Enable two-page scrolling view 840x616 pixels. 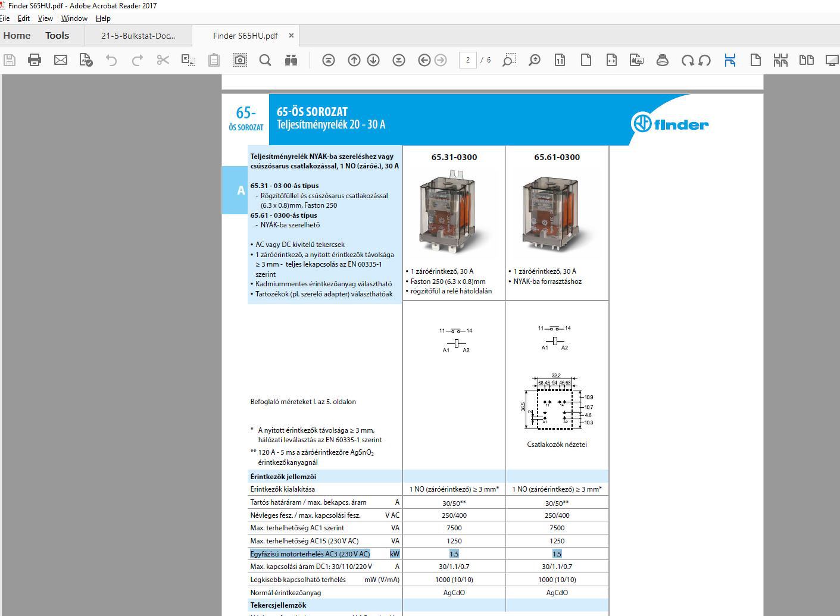coord(780,60)
